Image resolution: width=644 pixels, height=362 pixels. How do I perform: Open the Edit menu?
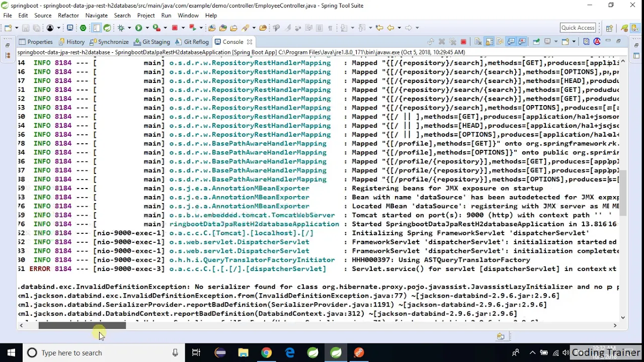coord(23,16)
